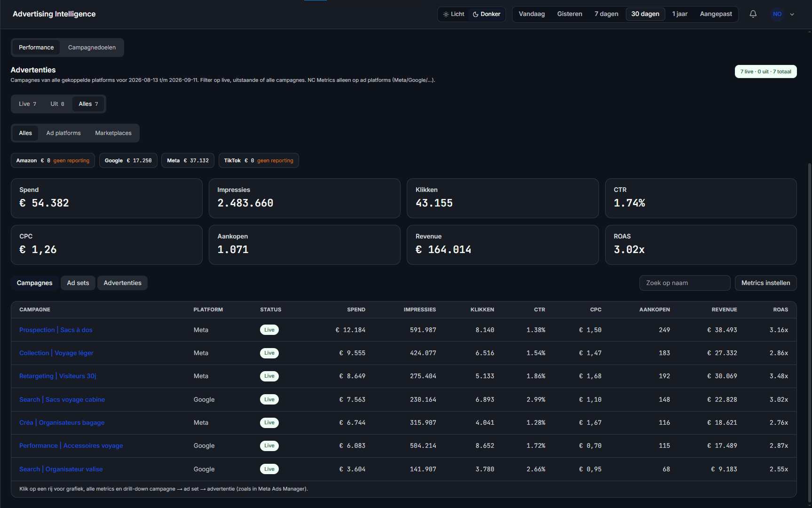The height and width of the screenshot is (508, 812).
Task: Switch to the Advertenties table tab
Action: 122,283
